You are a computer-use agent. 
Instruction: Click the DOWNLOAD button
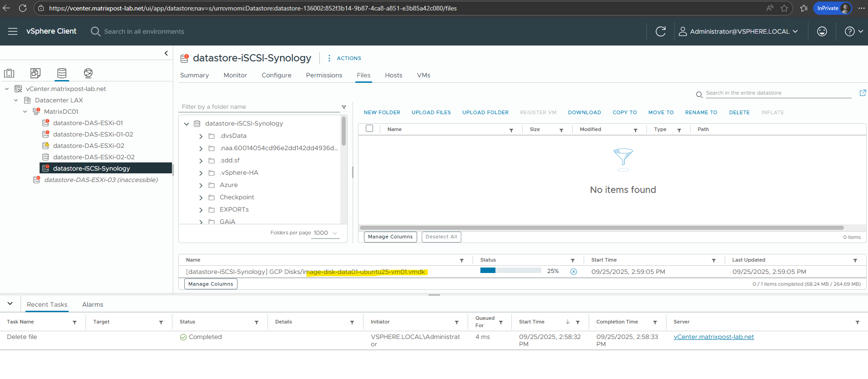585,112
